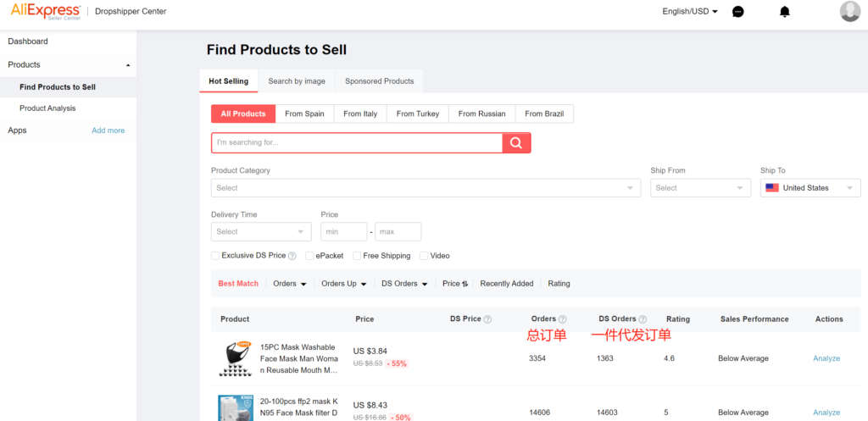Click the rating value 4.6
Image resolution: width=868 pixels, height=421 pixels.
[x=670, y=358]
